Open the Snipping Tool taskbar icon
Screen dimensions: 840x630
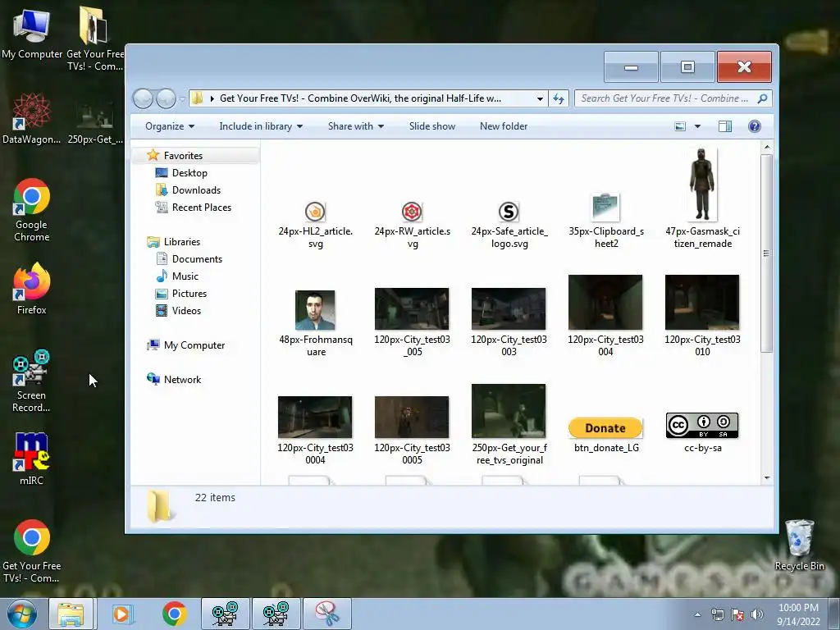(326, 614)
